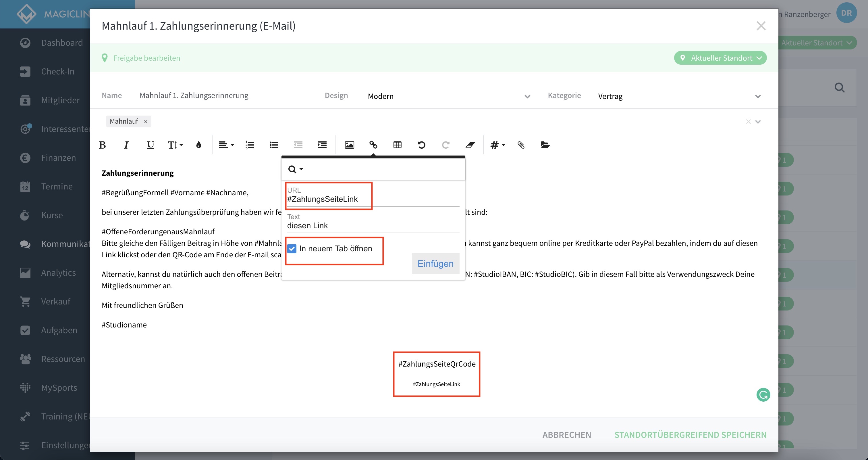This screenshot has height=460, width=868.
Task: Click the #OffeneForderungenausMahnlauf placeholder
Action: pos(158,232)
